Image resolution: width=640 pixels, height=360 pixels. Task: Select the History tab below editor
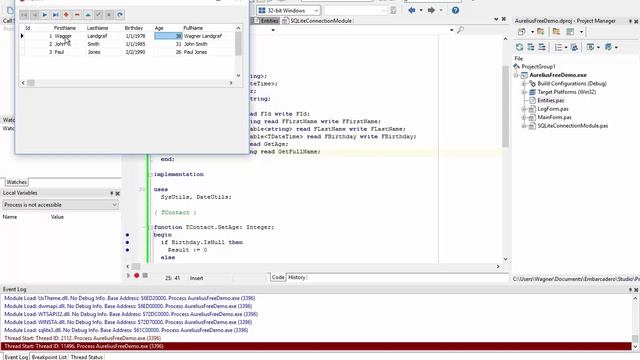[x=297, y=278]
